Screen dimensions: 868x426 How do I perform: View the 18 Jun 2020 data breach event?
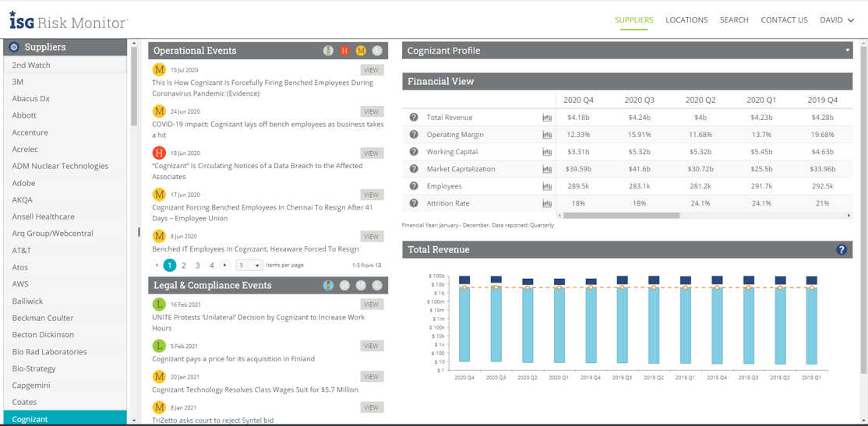(372, 153)
